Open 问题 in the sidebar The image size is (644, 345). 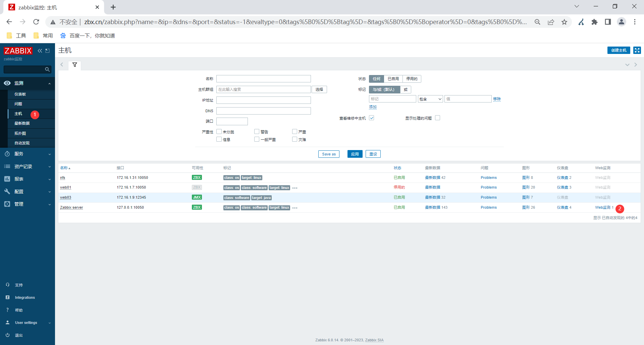18,104
